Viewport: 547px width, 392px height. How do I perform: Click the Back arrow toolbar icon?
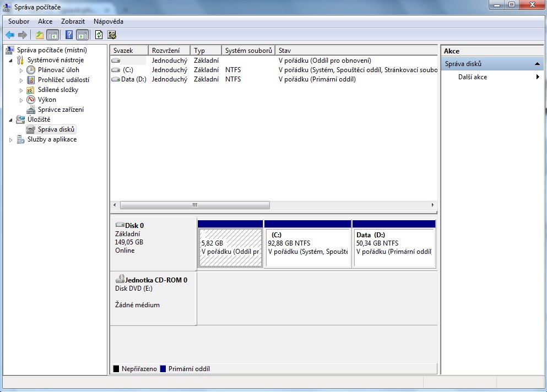click(9, 35)
